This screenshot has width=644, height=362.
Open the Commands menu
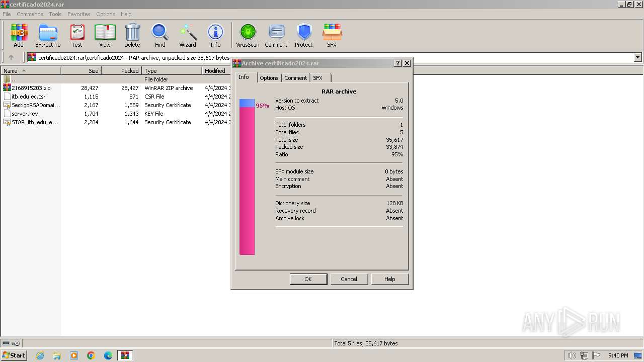coord(30,14)
